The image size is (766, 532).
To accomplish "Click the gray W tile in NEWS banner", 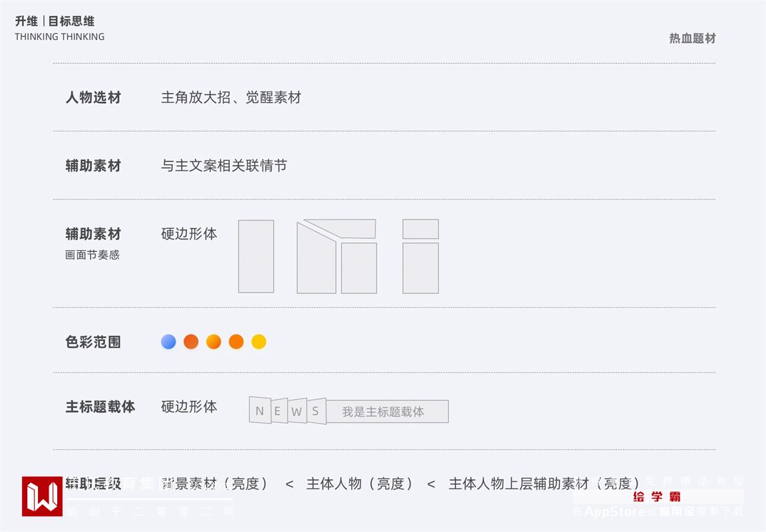I will (297, 411).
